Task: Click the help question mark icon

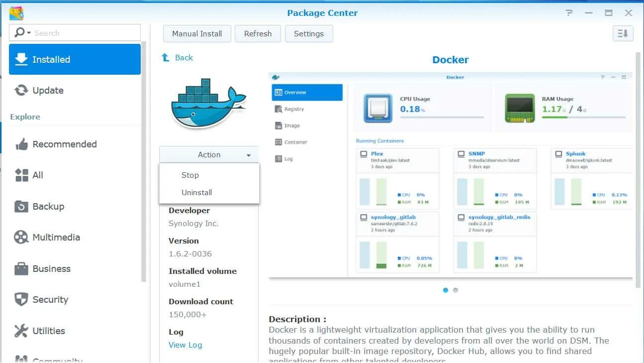Action: pos(569,13)
